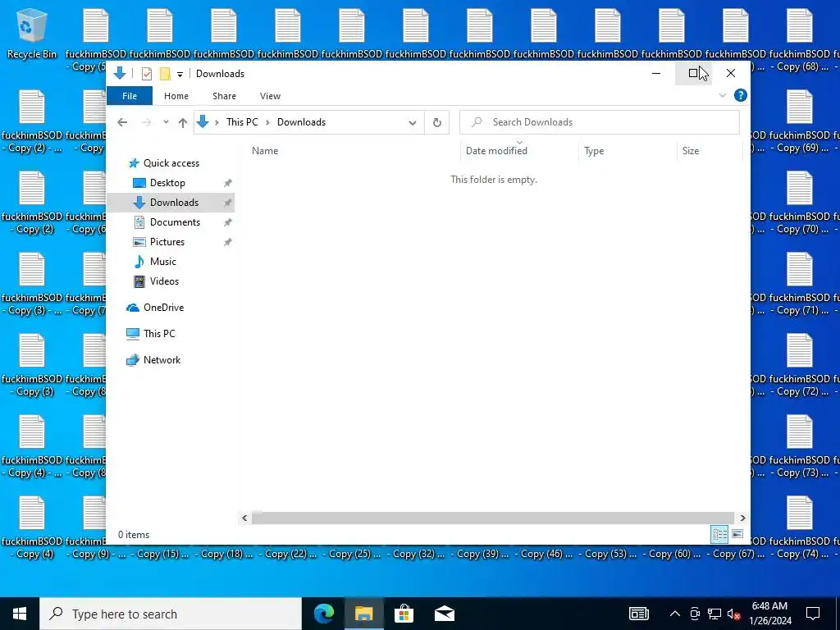Click This PC in the address bar
Screen dimensions: 840x630
242,122
